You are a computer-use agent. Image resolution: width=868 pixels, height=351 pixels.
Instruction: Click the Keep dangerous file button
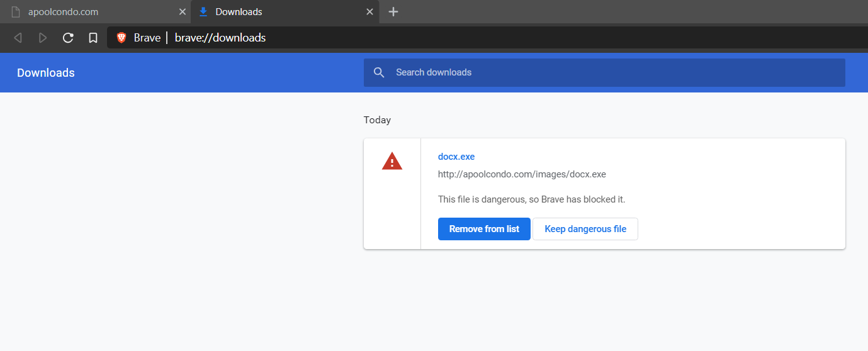[x=585, y=229]
